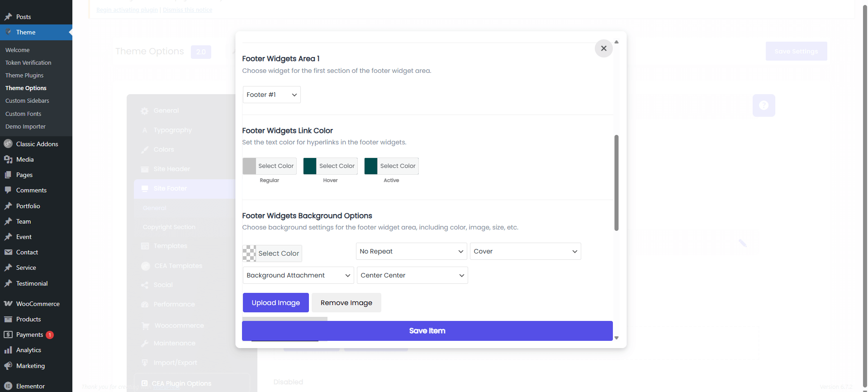Expand the Cover background size dropdown
Screen dimensions: 868x392
[x=525, y=251]
